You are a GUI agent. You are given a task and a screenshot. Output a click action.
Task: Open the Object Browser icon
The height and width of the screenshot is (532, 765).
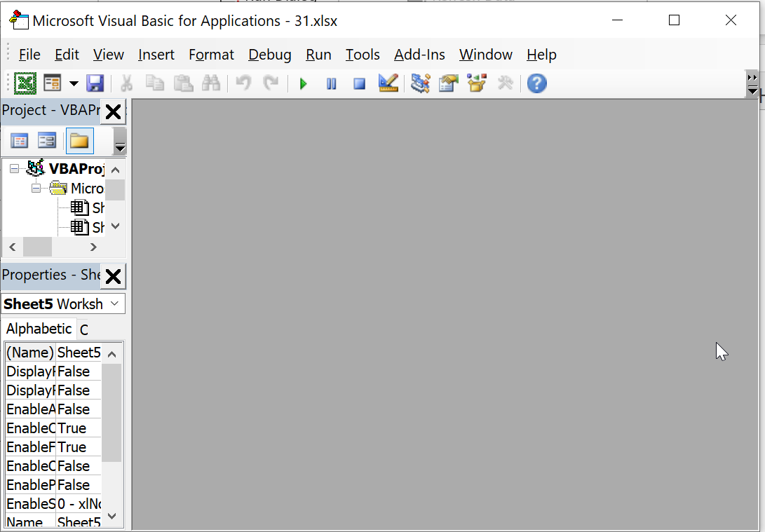[x=477, y=83]
